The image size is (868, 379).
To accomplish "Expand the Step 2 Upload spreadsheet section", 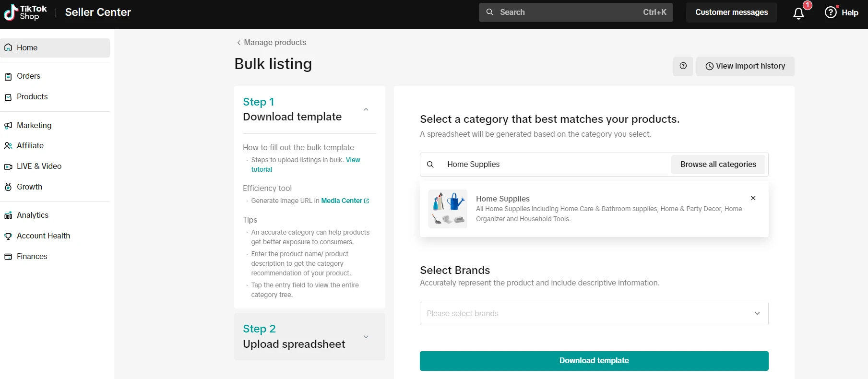I will (x=366, y=337).
